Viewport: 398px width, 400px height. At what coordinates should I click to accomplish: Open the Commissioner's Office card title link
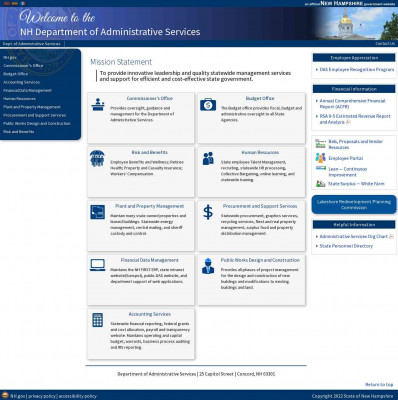click(x=150, y=98)
